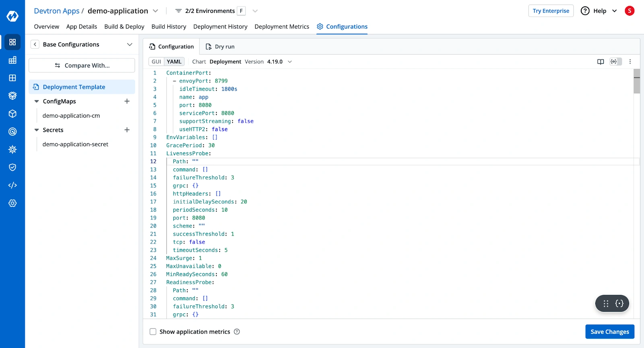Open the code brackets icon in sidebar
The width and height of the screenshot is (644, 348).
(x=12, y=185)
